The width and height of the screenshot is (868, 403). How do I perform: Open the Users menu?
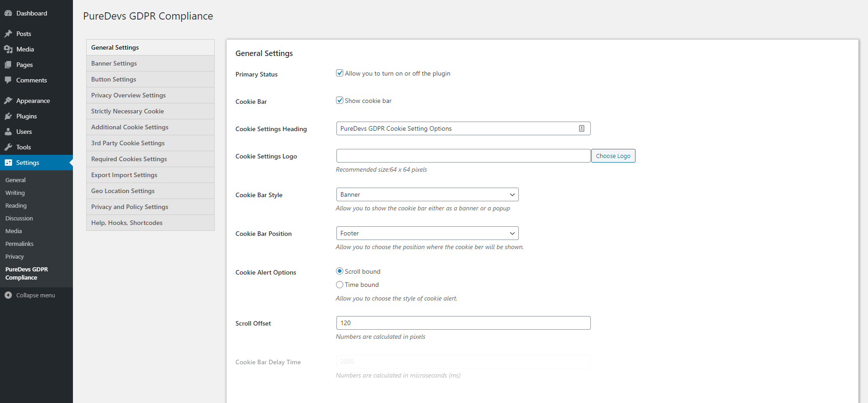click(36, 132)
